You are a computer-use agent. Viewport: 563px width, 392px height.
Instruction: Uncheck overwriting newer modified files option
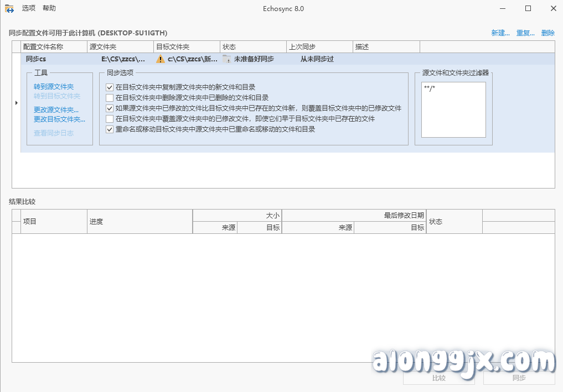[x=109, y=108]
